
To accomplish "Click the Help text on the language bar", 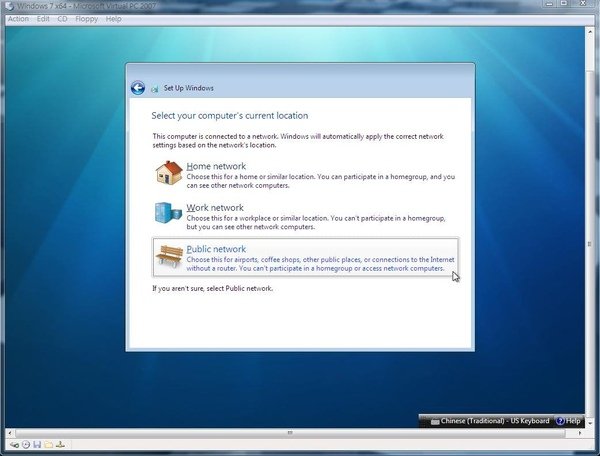I will coord(573,421).
